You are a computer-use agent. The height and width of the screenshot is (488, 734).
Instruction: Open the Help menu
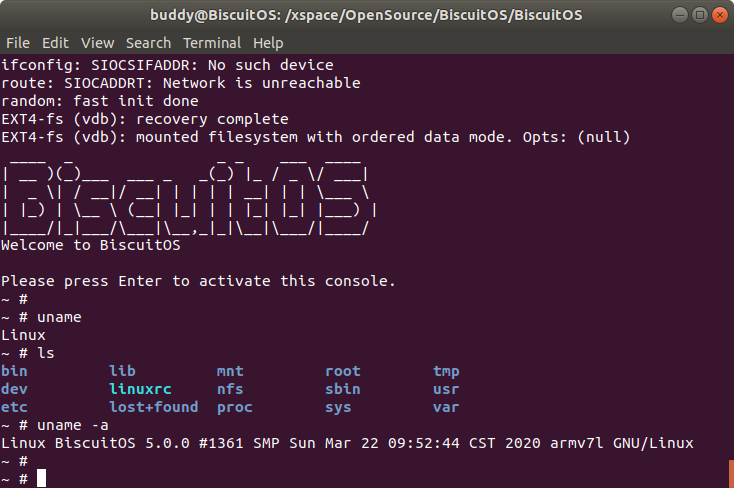(x=268, y=43)
